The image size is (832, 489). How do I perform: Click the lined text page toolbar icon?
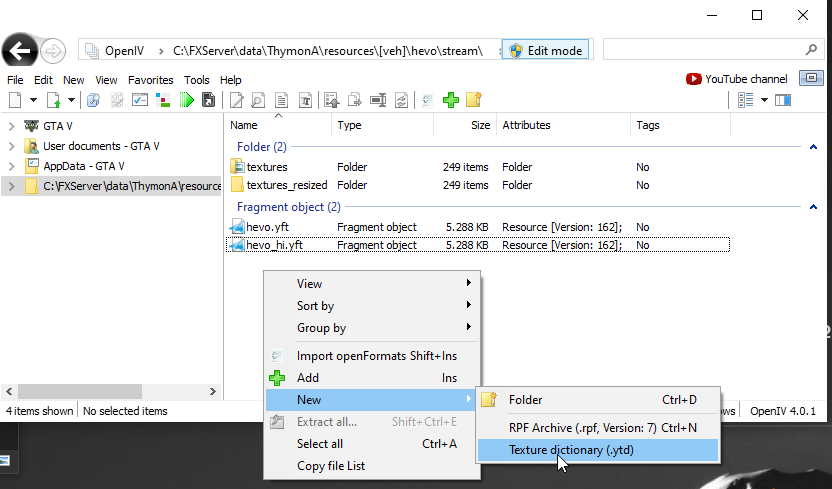tap(282, 100)
